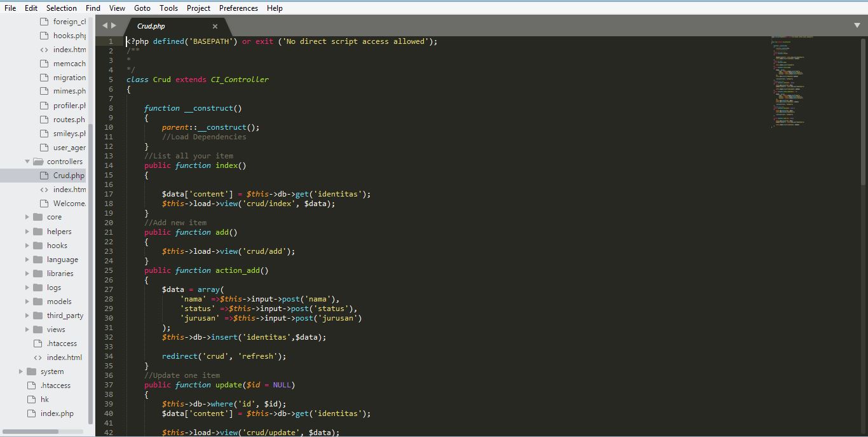Expand the models folder
868x437 pixels.
click(x=27, y=302)
